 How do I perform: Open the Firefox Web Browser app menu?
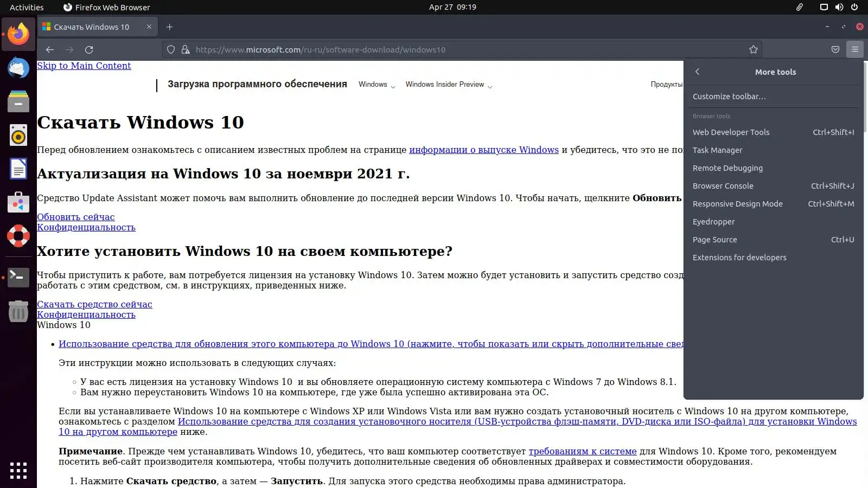(x=107, y=7)
